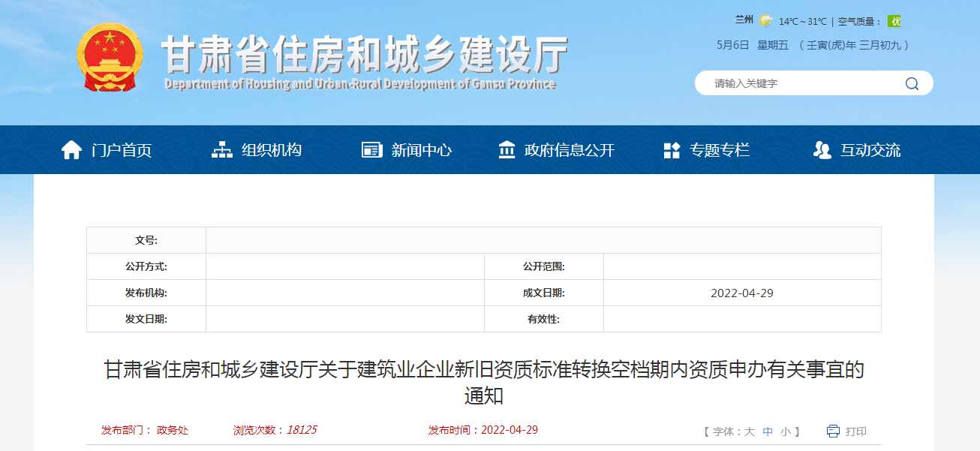Click the 打印 print link
Image resolution: width=980 pixels, height=451 pixels.
[856, 431]
